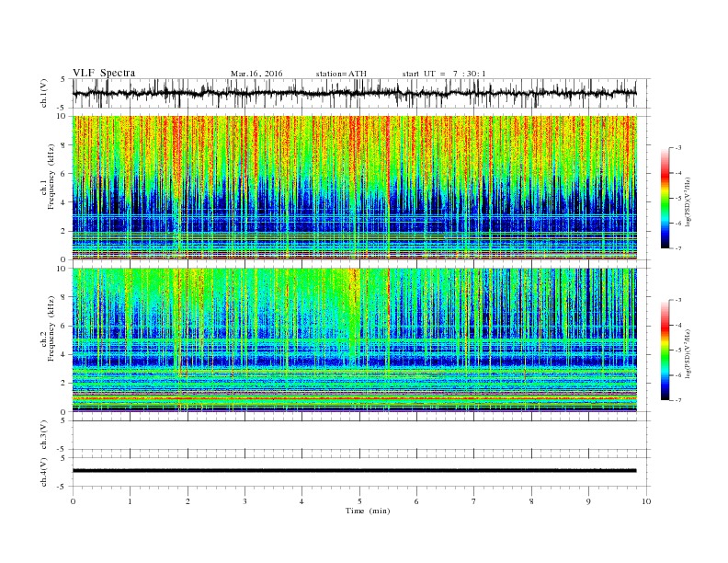Click the ch.1 waveform trace plot
This screenshot has height=563, width=728.
point(355,93)
